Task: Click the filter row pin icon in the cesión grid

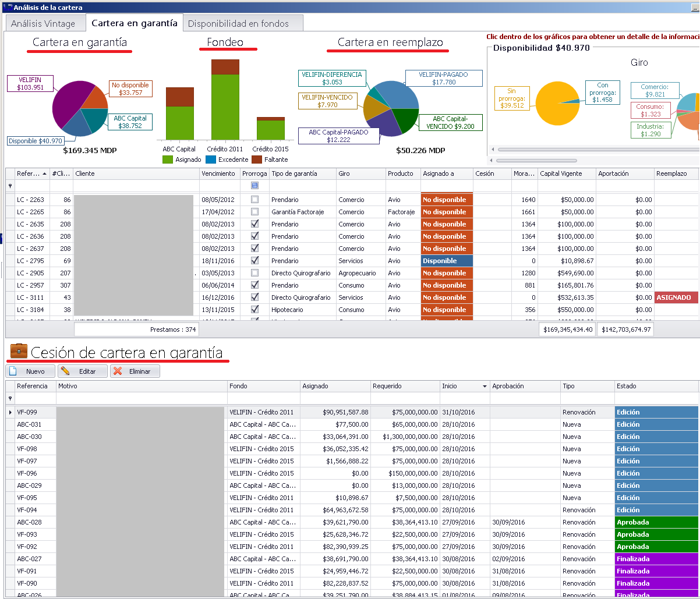Action: point(10,398)
